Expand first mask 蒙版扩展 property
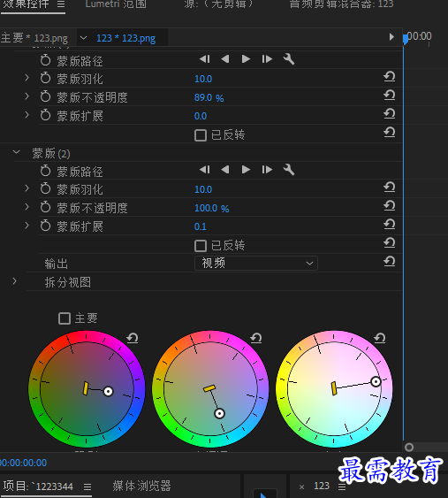Viewport: 448px width, 498px height. click(27, 115)
